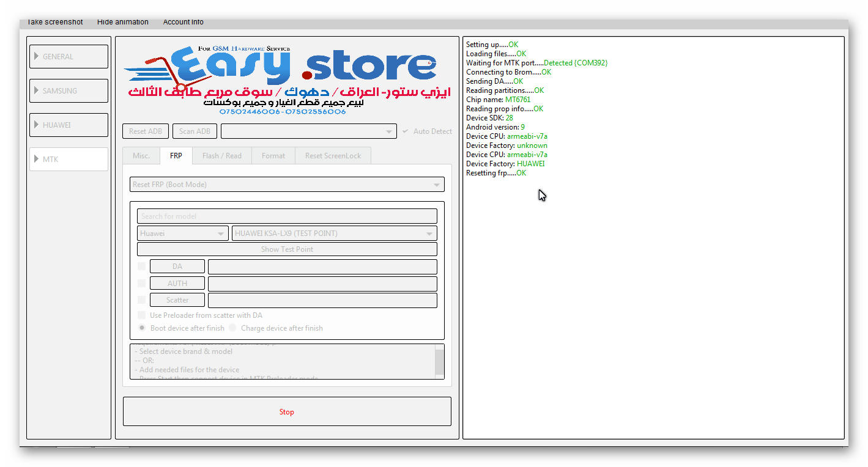Click the Scan ADB button

tap(195, 131)
